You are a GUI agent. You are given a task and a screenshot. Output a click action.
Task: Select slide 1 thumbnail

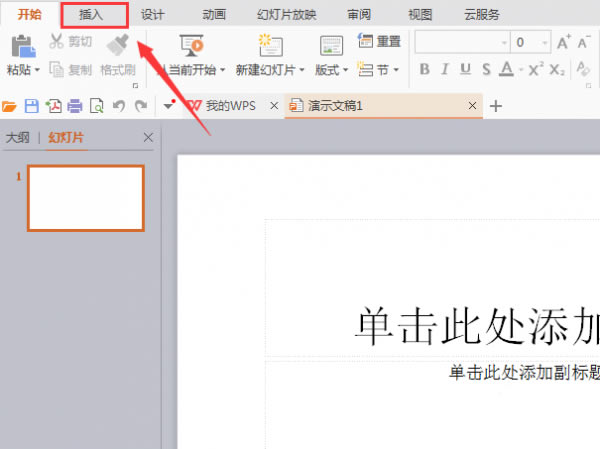(86, 198)
